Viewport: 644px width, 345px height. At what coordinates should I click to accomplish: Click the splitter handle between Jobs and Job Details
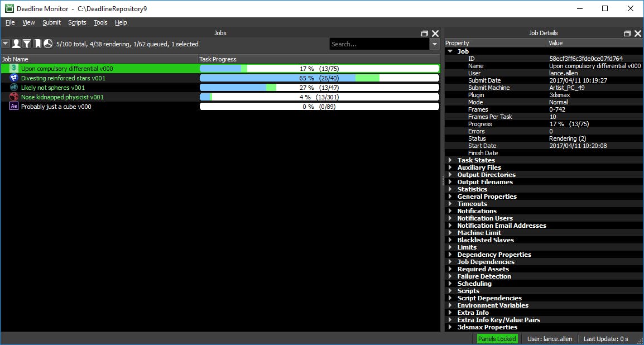point(443,181)
